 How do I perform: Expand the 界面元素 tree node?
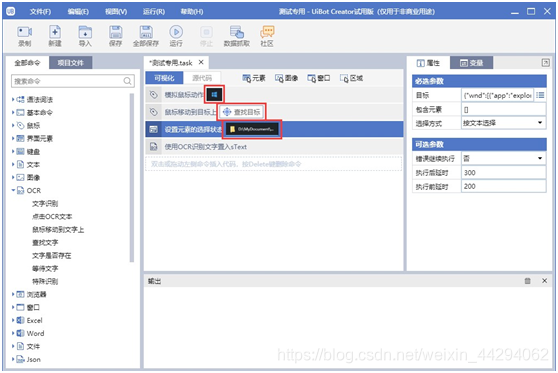[13, 138]
